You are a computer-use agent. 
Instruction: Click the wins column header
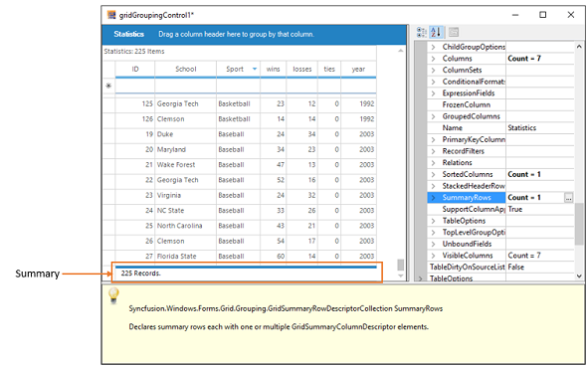click(273, 69)
